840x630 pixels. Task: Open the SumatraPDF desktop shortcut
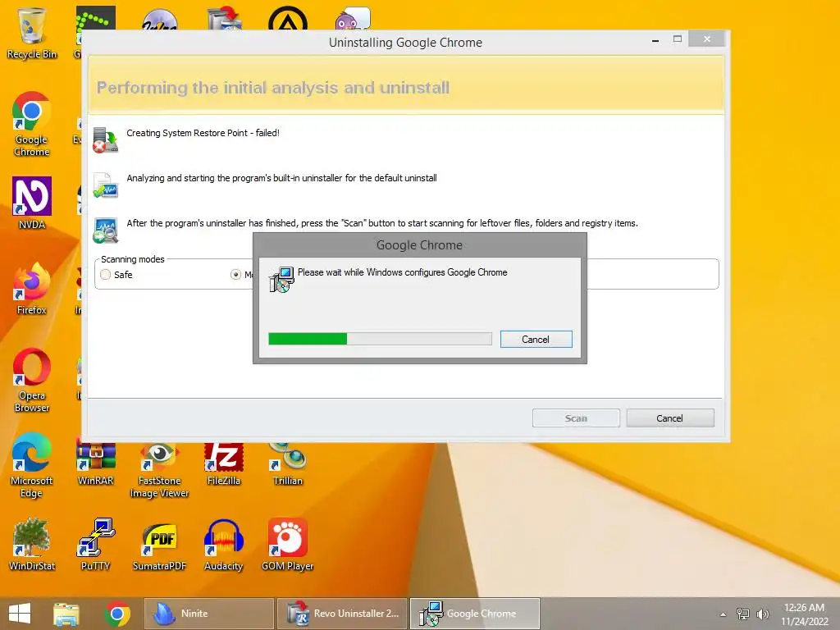[160, 545]
